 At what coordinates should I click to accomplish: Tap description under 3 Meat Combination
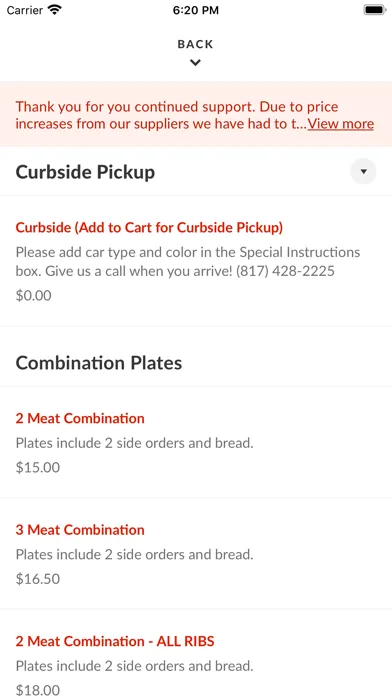pyautogui.click(x=135, y=554)
